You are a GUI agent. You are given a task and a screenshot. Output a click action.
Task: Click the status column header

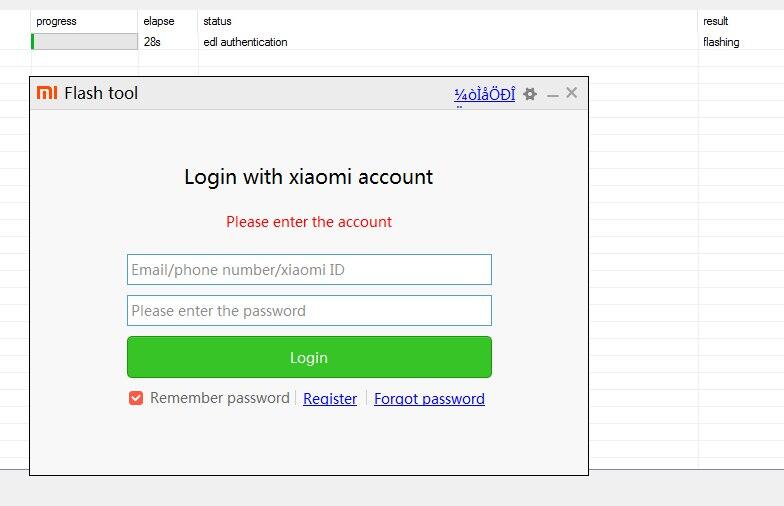click(x=217, y=21)
